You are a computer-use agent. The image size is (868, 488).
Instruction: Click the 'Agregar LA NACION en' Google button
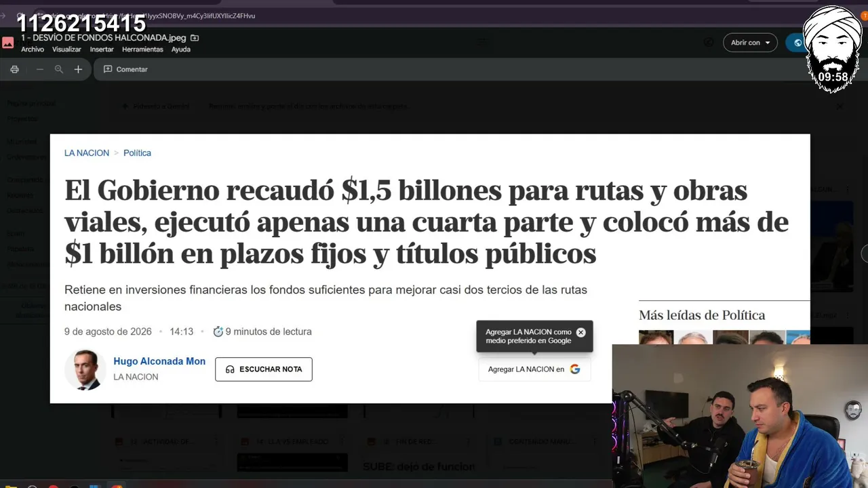534,369
